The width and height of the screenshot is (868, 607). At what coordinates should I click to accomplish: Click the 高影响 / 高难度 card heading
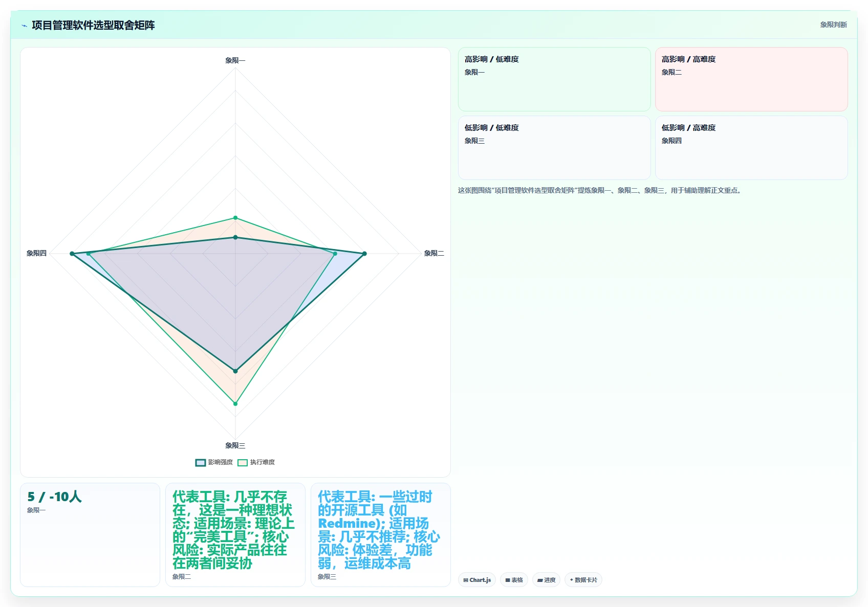[x=688, y=59]
